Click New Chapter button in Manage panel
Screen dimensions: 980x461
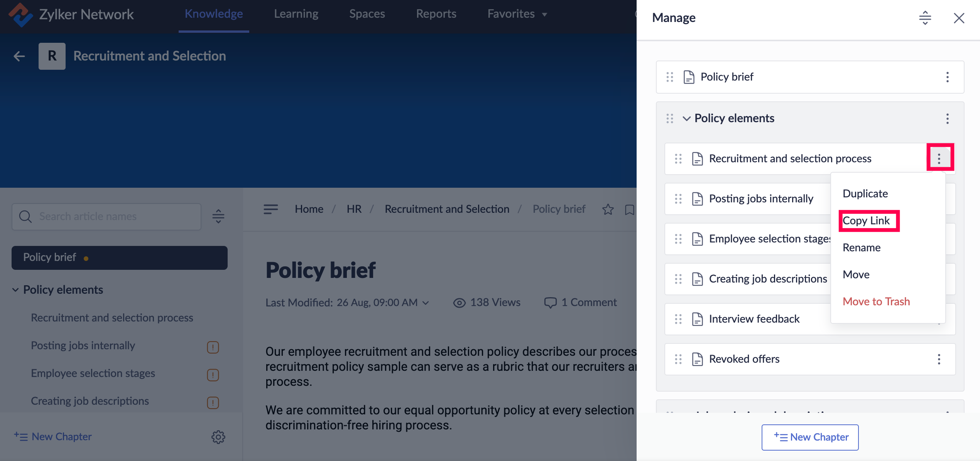(x=810, y=437)
